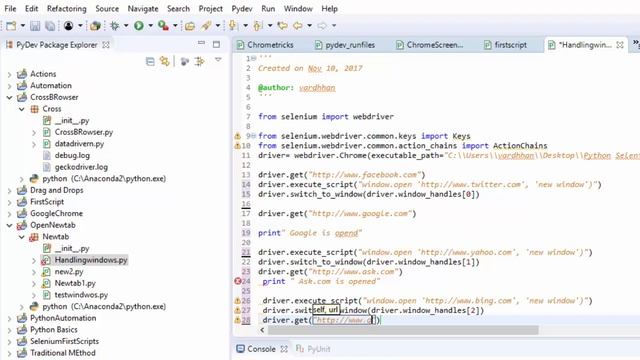Click the Save All toolbar icon
640x360 pixels.
pos(50,26)
